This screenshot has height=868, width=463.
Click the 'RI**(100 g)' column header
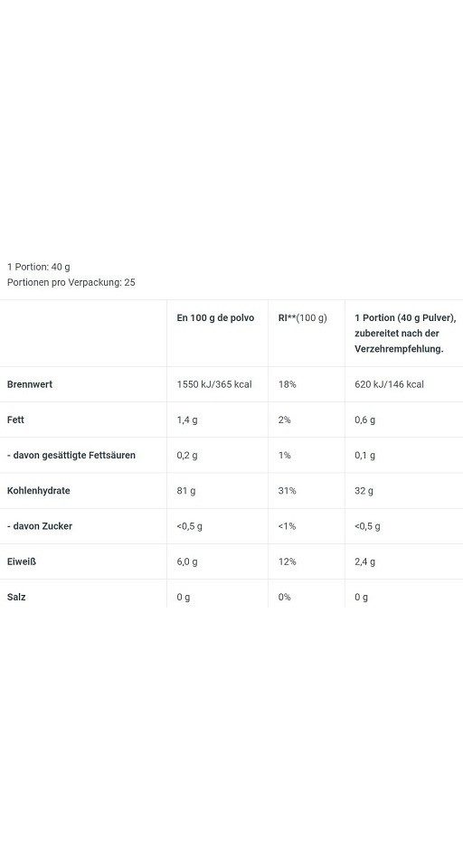pos(302,317)
